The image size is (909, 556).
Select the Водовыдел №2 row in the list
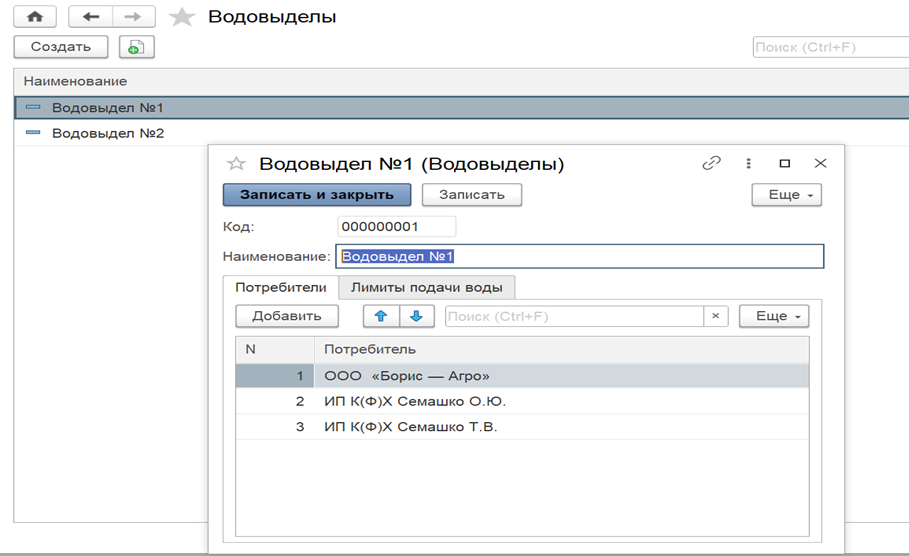coord(108,133)
